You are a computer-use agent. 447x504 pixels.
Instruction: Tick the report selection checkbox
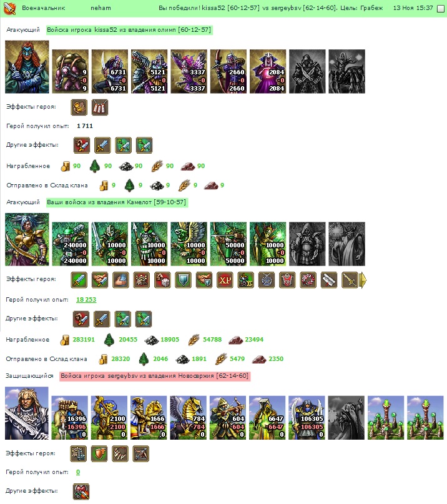tap(441, 9)
